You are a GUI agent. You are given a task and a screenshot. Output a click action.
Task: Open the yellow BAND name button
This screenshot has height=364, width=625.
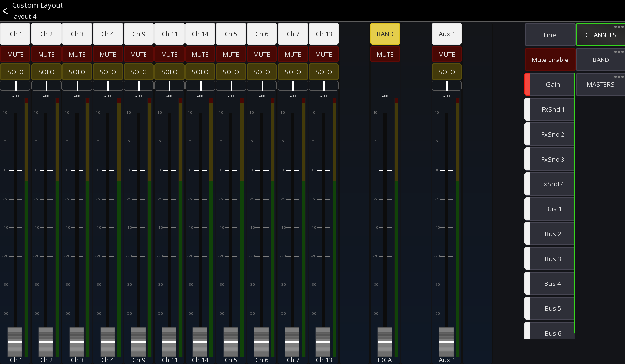(385, 34)
